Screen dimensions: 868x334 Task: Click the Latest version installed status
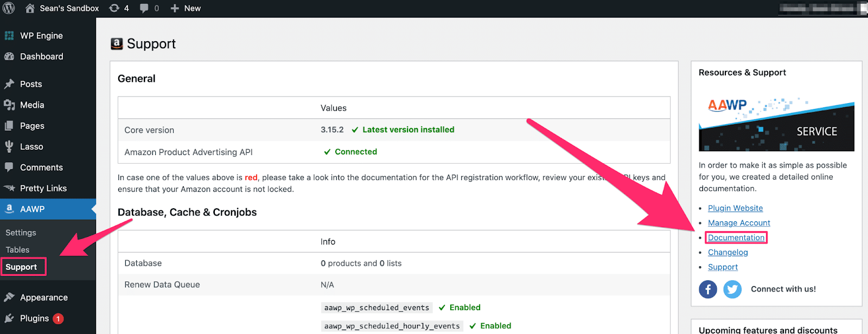click(409, 130)
